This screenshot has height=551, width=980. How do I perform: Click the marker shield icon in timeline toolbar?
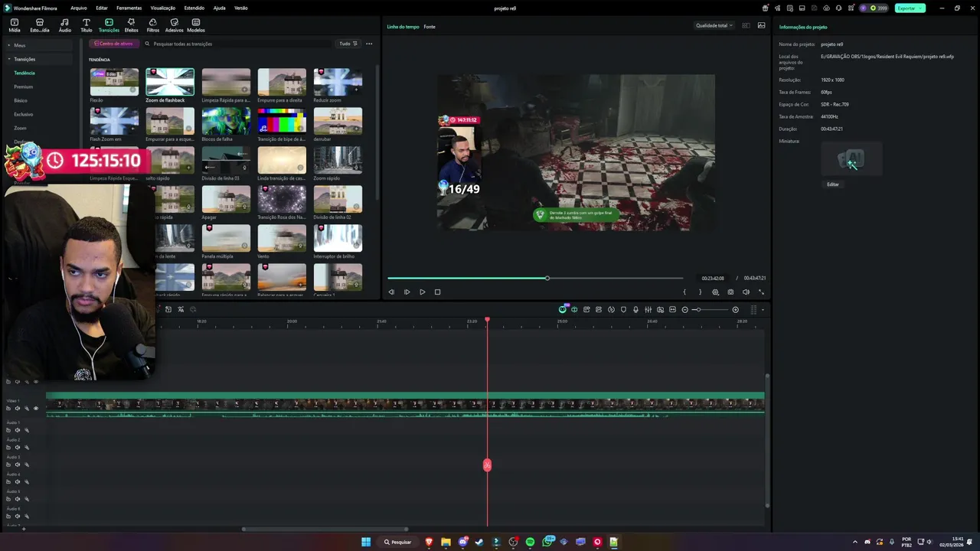[x=623, y=309]
